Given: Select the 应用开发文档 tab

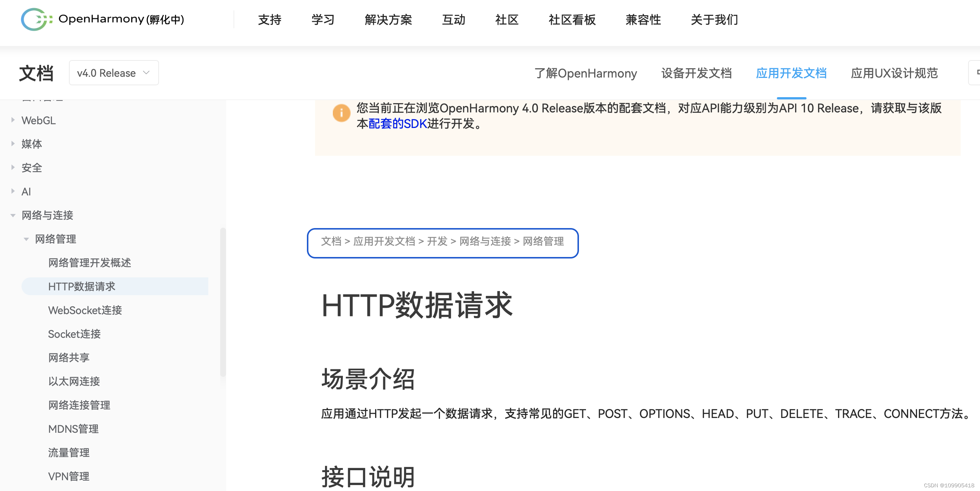Looking at the screenshot, I should coord(791,73).
